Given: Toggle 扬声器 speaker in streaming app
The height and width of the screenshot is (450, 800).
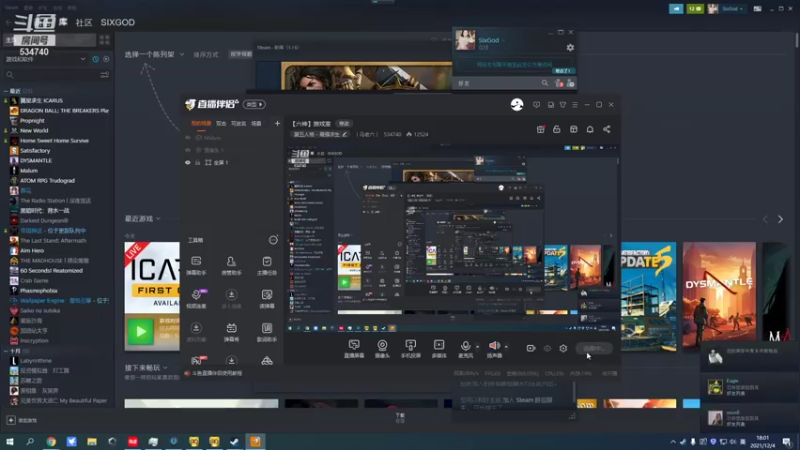Looking at the screenshot, I should coord(494,349).
